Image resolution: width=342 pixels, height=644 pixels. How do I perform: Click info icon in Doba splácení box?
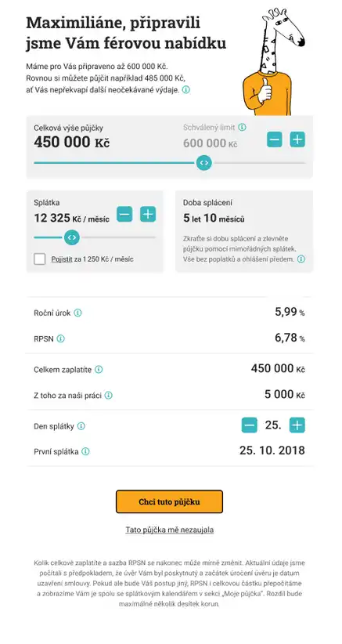coord(301,259)
